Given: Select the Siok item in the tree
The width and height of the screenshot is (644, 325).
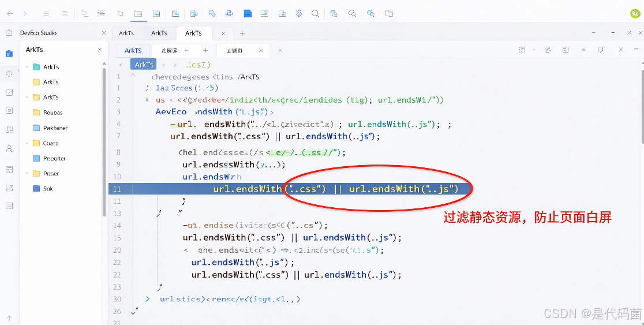Looking at the screenshot, I should (x=42, y=189).
